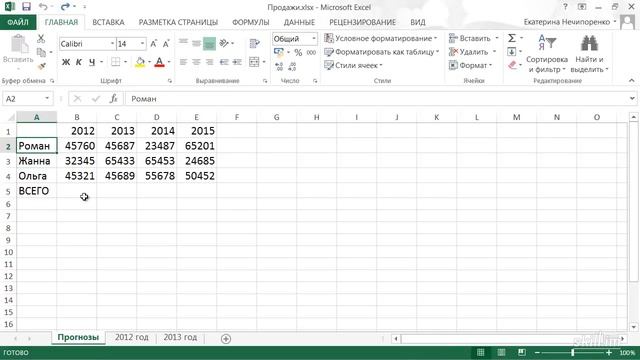Image resolution: width=640 pixels, height=360 pixels.
Task: Switch to РАЗМЕТКА СТРАНИЦЫ tab
Action: [178, 22]
